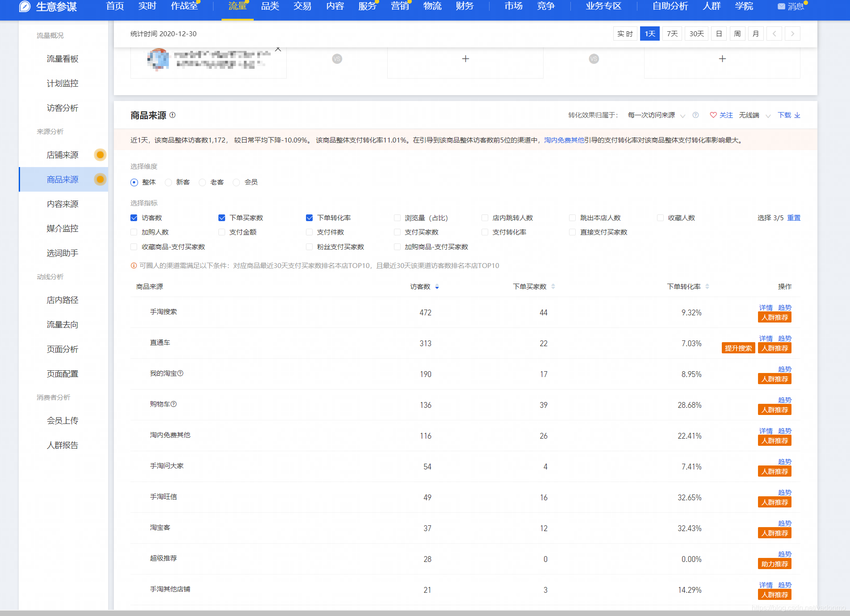Switch time range to 月
This screenshot has width=850, height=616.
click(756, 34)
